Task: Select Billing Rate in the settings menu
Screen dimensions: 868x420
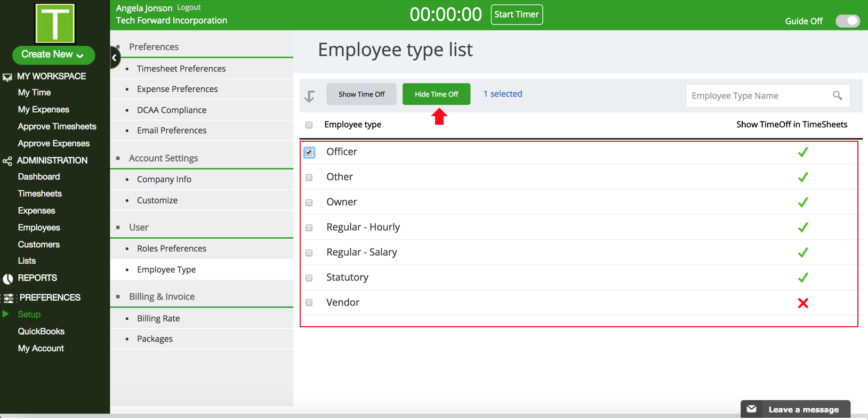Action: coord(158,318)
